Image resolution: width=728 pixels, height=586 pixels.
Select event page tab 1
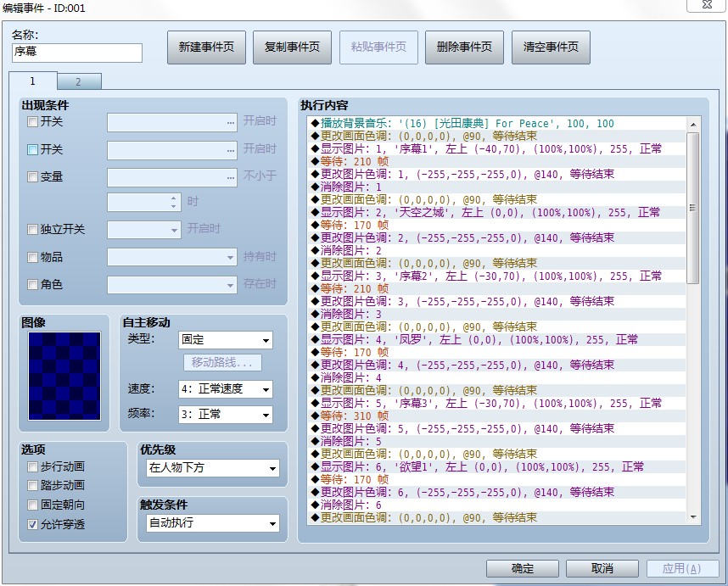tap(32, 81)
